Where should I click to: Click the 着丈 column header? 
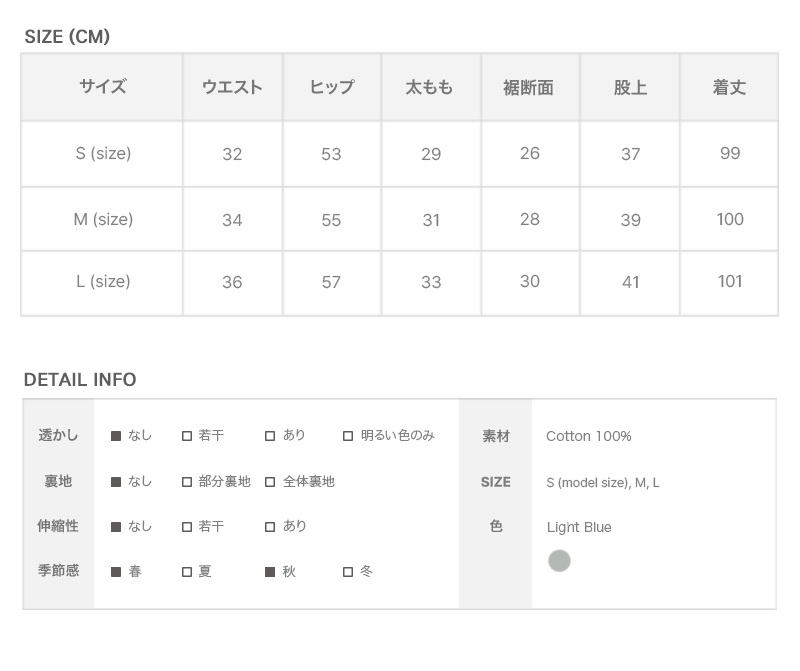(729, 88)
